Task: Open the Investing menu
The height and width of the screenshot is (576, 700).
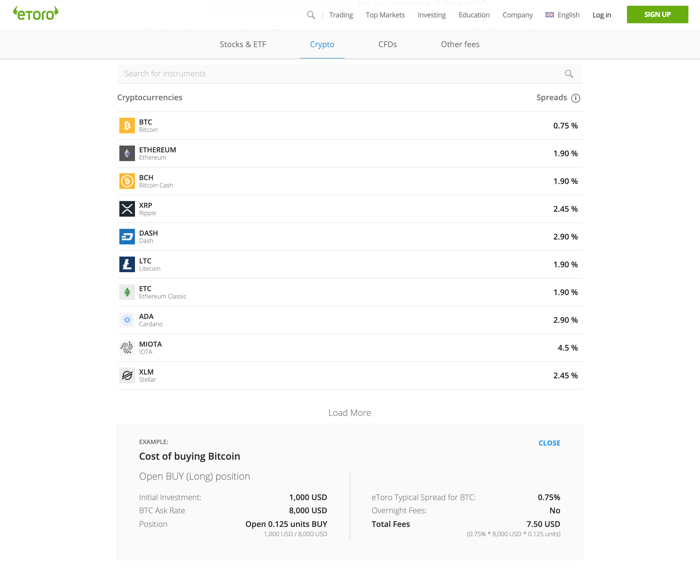Action: (431, 15)
